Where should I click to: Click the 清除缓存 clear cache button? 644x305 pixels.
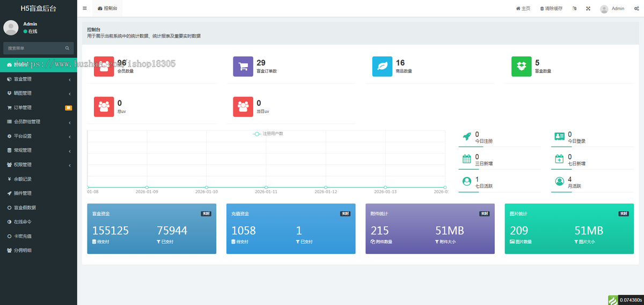tap(551, 9)
